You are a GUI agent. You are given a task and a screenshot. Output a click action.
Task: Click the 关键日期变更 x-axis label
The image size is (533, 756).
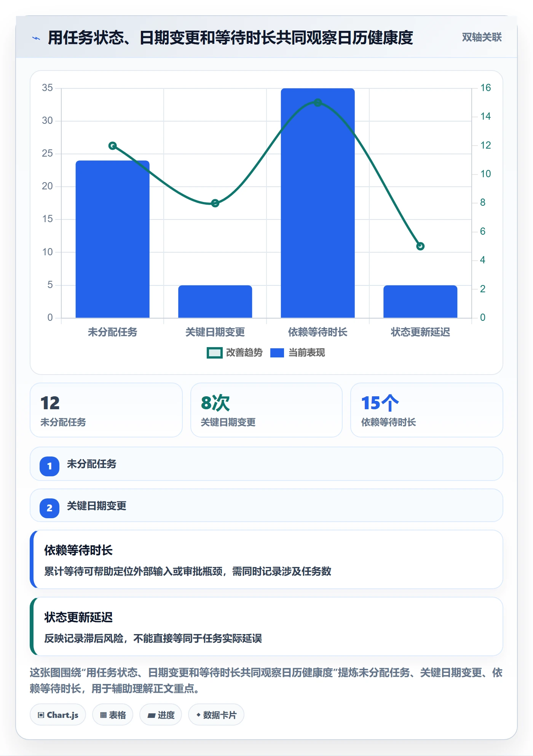[x=215, y=332]
